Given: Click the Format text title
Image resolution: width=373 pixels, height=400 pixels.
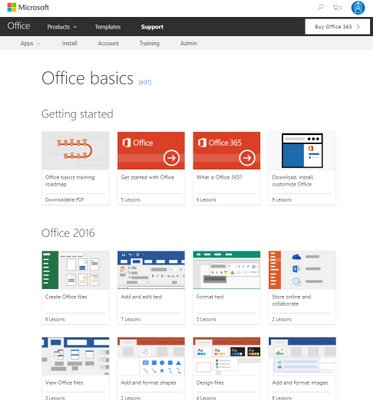Looking at the screenshot, I should (x=210, y=297).
